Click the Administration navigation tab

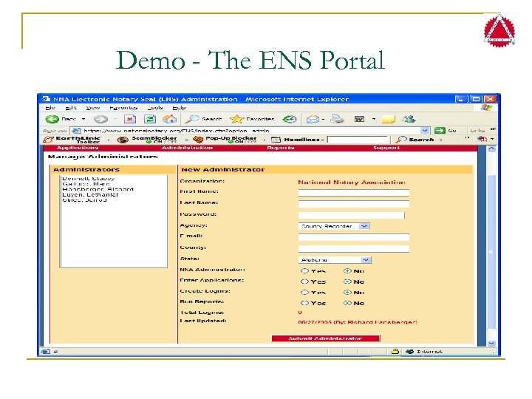[187, 148]
